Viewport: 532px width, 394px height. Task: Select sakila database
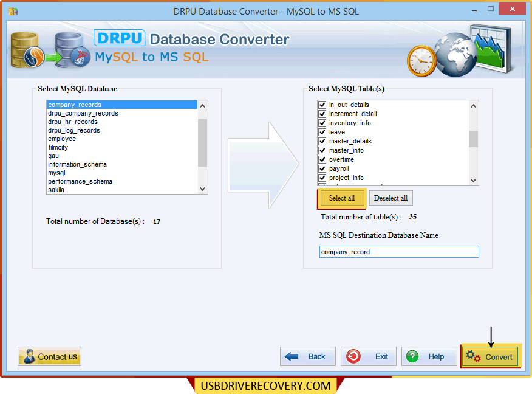point(122,190)
